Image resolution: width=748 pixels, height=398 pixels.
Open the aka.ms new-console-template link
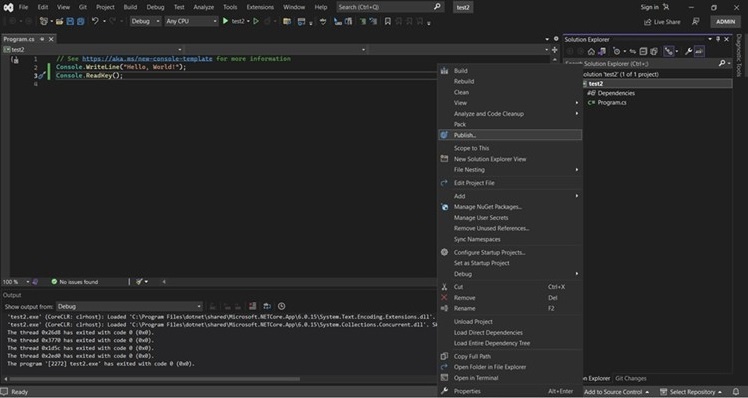click(x=147, y=59)
